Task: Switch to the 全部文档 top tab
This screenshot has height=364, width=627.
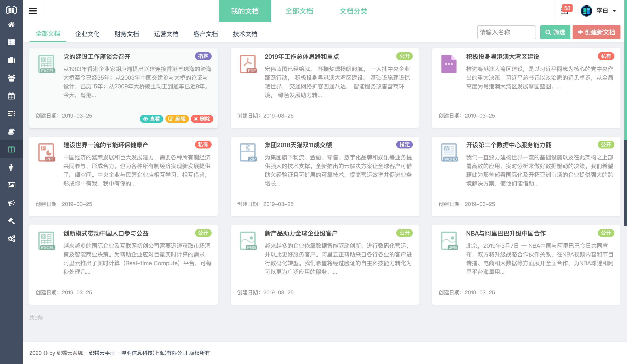Action: (299, 11)
